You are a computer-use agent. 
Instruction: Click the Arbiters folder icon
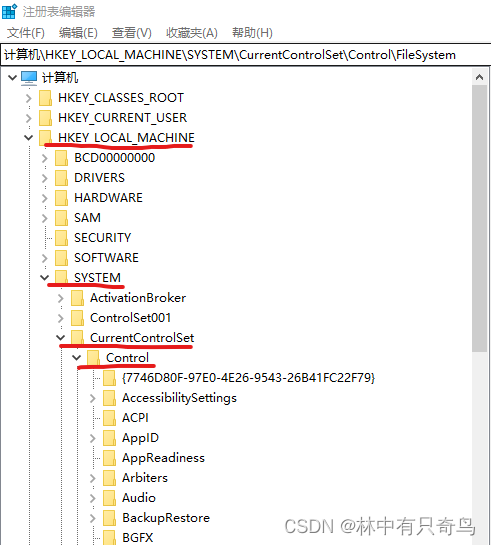(109, 478)
